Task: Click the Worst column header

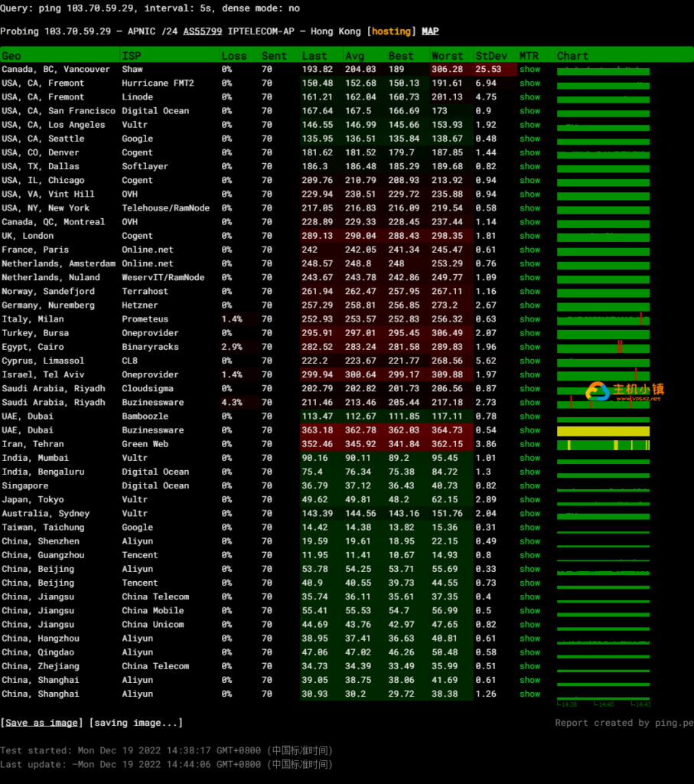Action: (x=447, y=56)
